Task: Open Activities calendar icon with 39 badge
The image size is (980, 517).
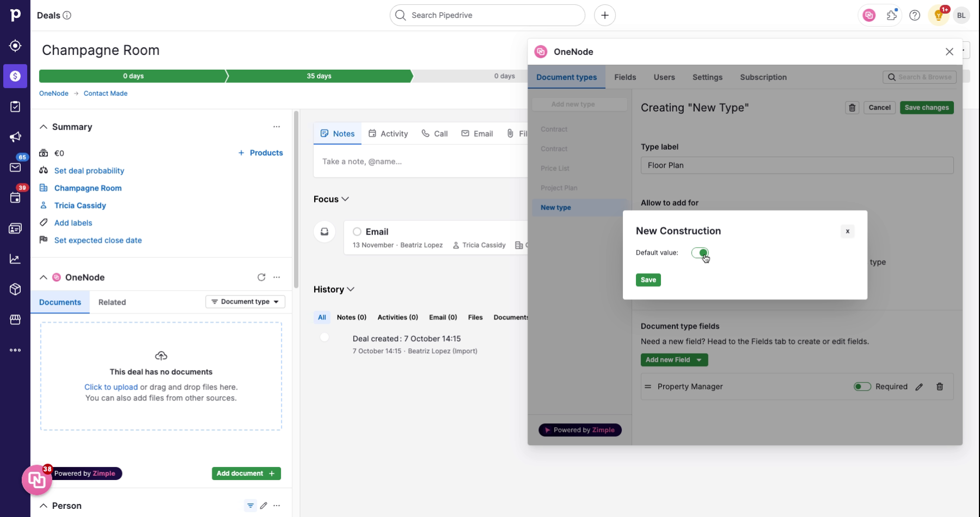Action: (x=15, y=198)
